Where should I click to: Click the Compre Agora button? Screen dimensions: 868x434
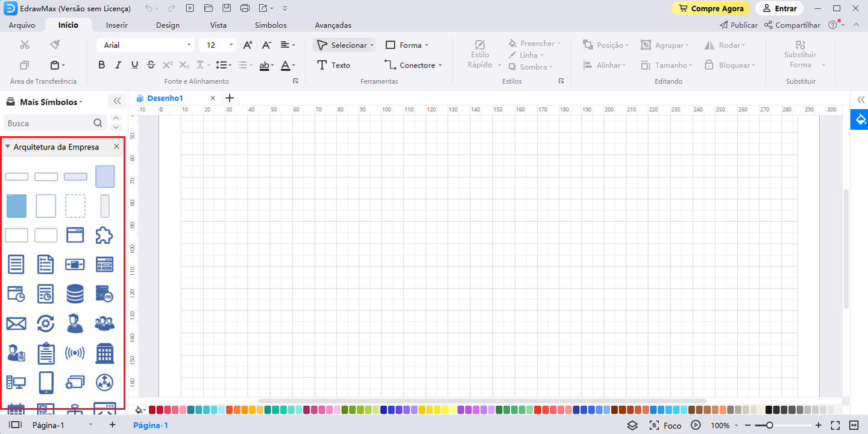point(710,8)
